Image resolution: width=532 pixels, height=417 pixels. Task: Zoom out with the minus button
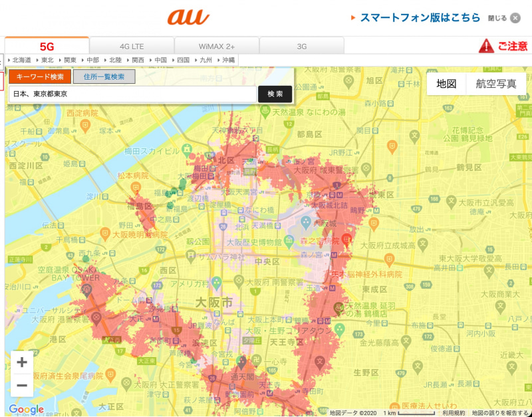pyautogui.click(x=22, y=386)
